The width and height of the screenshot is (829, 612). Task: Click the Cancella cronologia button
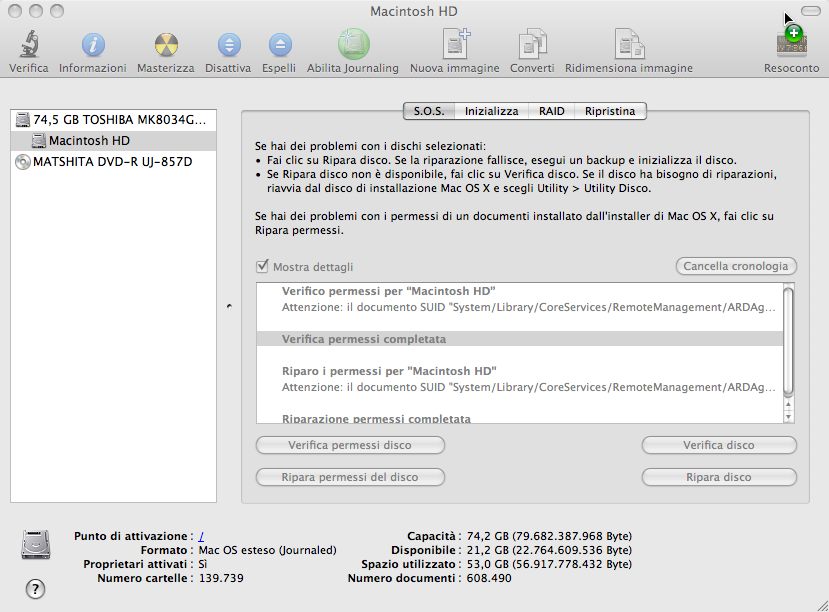[736, 266]
